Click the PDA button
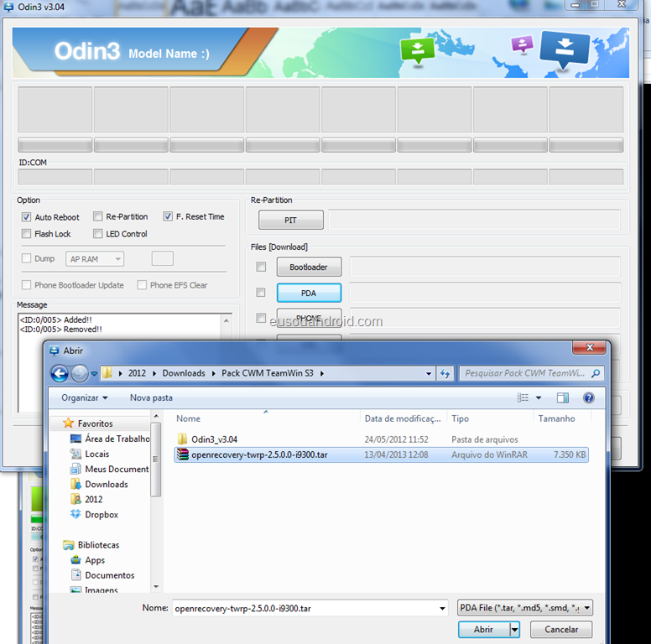This screenshot has width=651, height=644. pos(309,293)
